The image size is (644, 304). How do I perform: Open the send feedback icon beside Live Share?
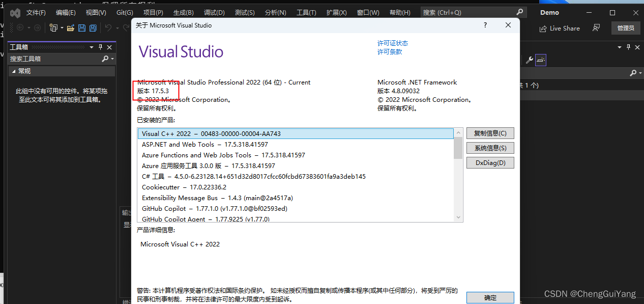(x=596, y=28)
